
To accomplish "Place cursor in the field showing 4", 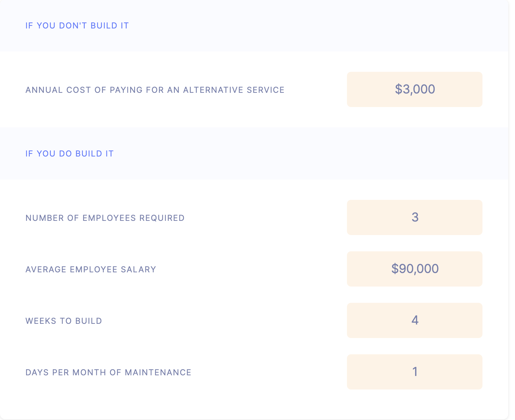I will (414, 320).
